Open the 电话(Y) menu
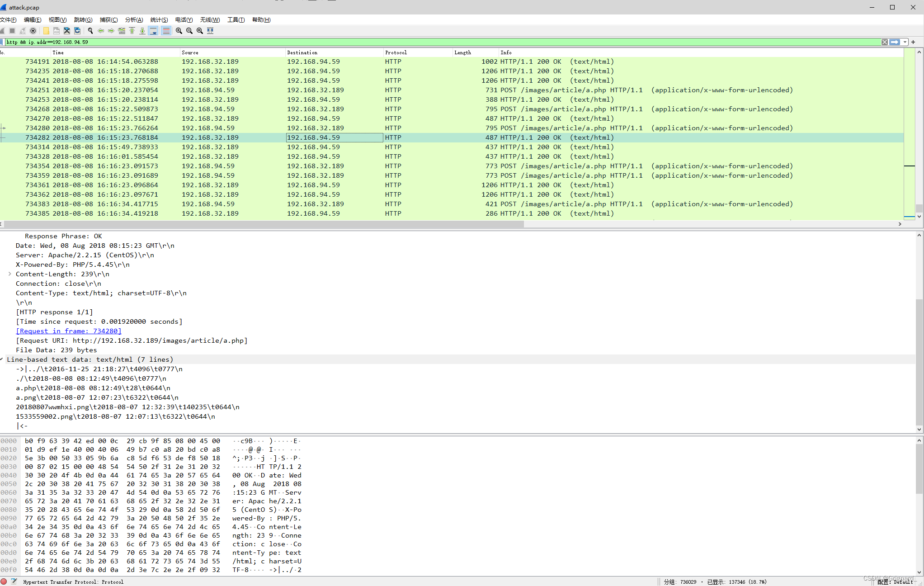The image size is (924, 586). click(x=184, y=20)
